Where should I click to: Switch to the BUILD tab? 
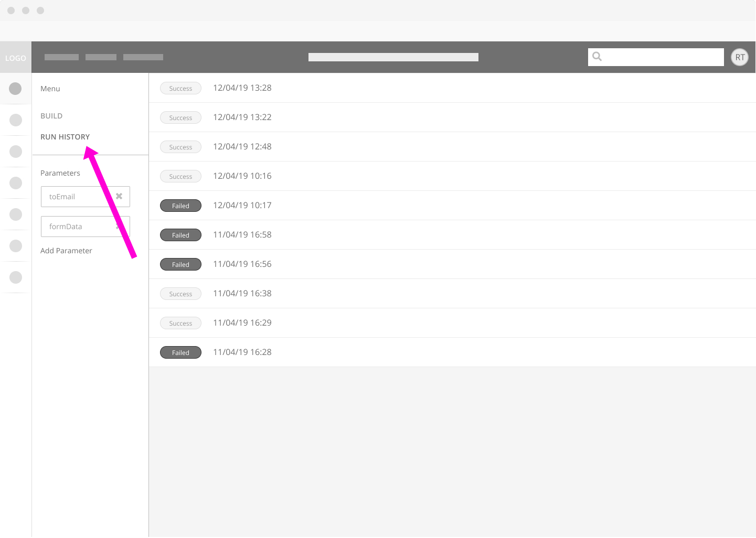[51, 115]
